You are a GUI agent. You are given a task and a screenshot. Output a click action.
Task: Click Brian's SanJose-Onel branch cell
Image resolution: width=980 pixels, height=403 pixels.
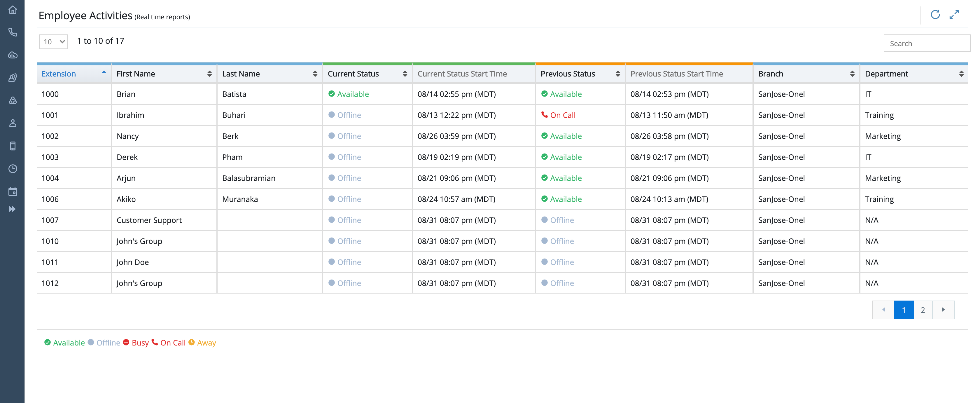pos(806,94)
